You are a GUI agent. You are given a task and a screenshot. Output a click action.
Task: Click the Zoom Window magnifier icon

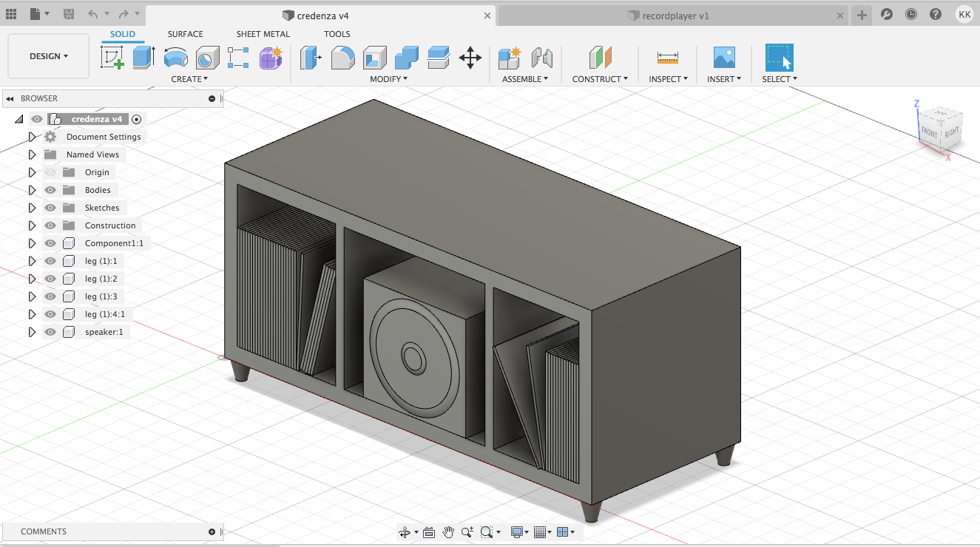click(486, 532)
